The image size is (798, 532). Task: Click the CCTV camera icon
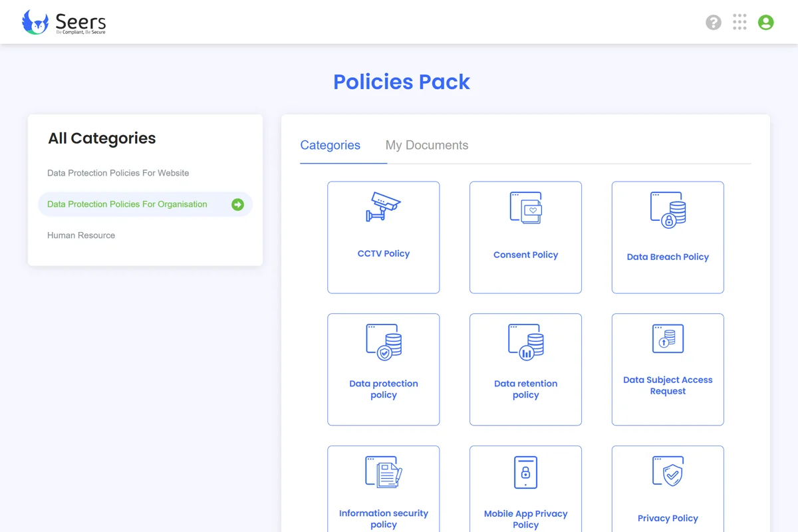pyautogui.click(x=384, y=207)
